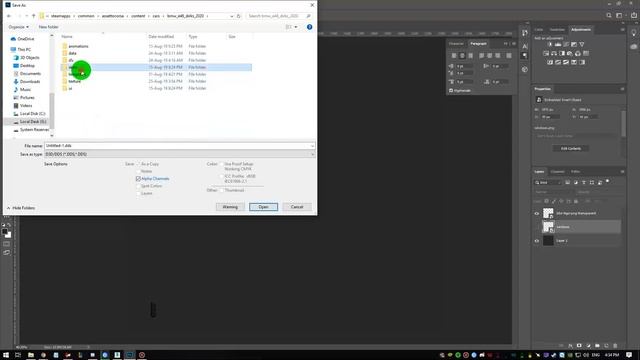Select the animations folder
The height and width of the screenshot is (360, 640).
click(x=78, y=46)
